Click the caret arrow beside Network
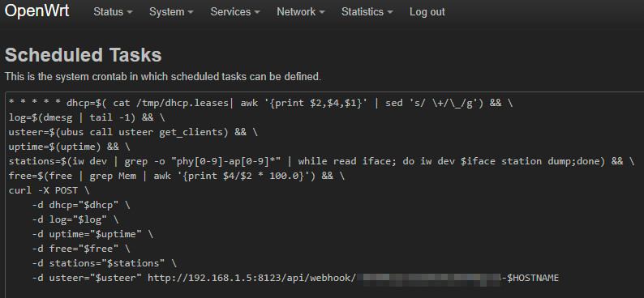Screen dimensions: 644x298 321,13
